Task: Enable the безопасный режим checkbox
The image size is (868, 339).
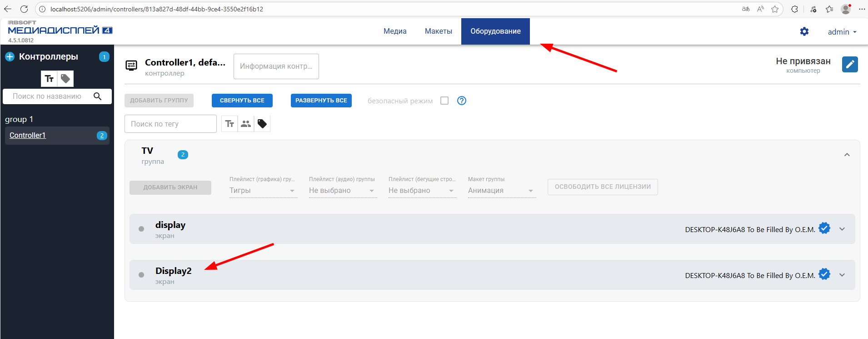Action: (x=444, y=101)
